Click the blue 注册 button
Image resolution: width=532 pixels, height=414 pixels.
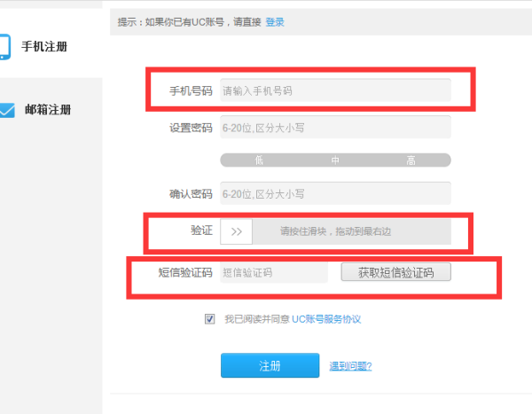pos(270,365)
